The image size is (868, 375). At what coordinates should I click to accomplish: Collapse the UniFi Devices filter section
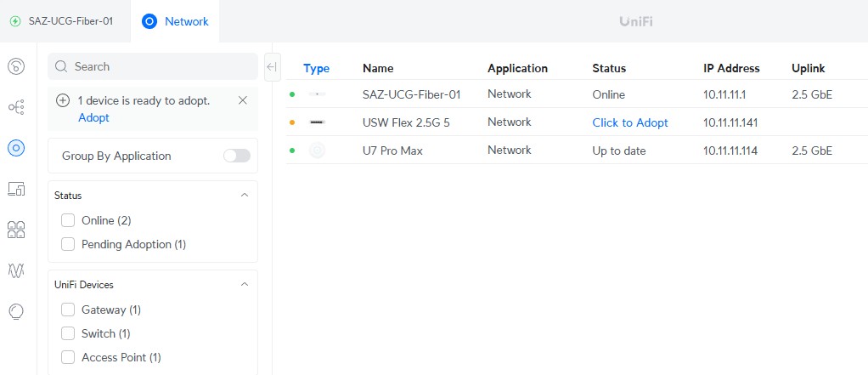245,284
